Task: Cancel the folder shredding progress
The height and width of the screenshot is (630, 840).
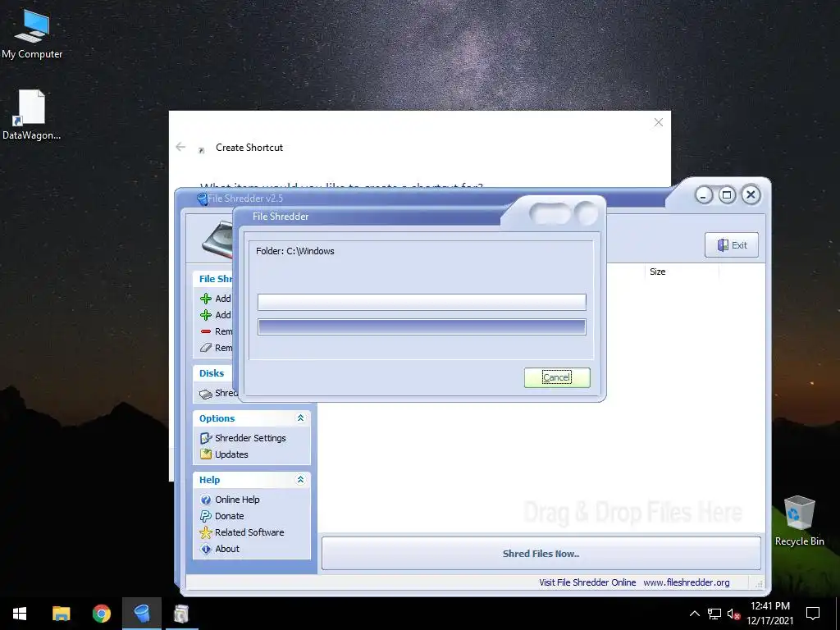Action: [x=557, y=377]
